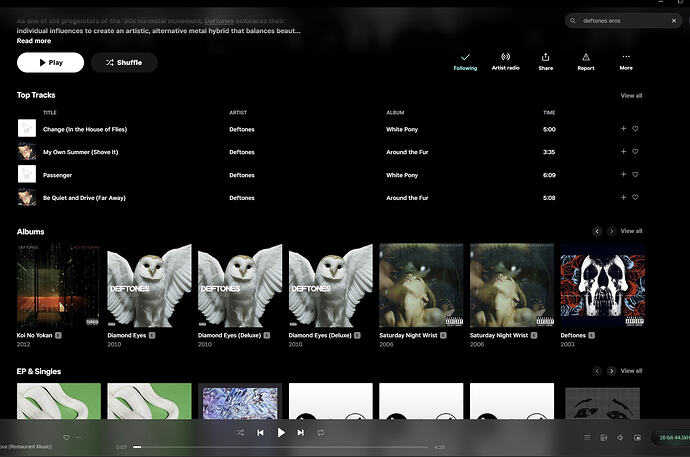Toggle the Following status for Deftones
The width and height of the screenshot is (690, 457).
click(x=465, y=62)
